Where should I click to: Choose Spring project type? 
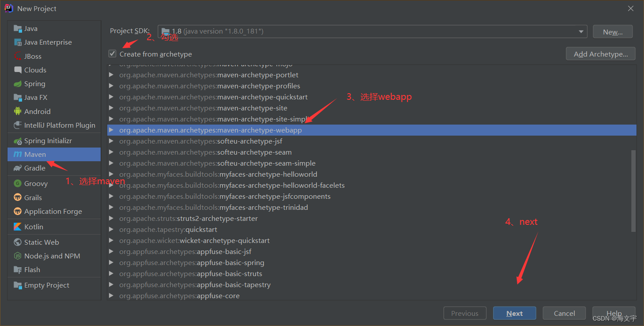tap(54, 84)
